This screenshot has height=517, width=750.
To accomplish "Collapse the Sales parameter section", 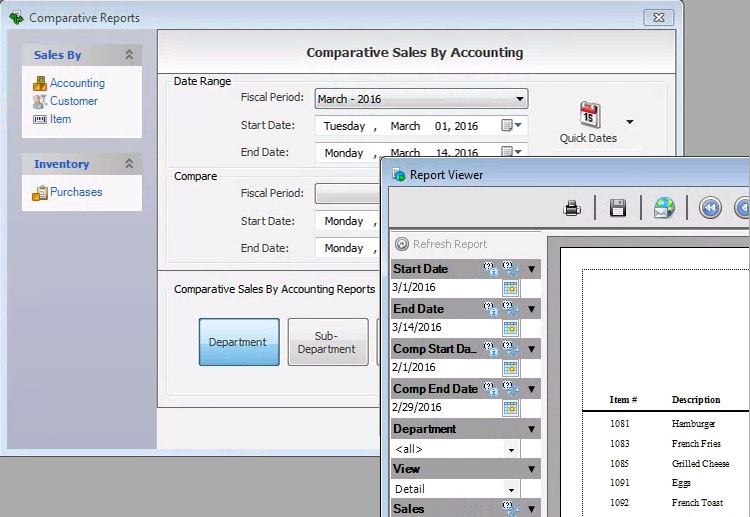I will tap(531, 509).
